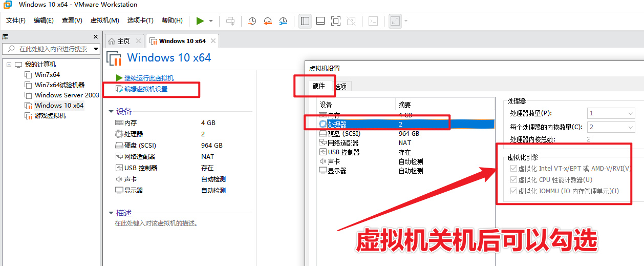Open the 文件(F) menu

[16, 21]
